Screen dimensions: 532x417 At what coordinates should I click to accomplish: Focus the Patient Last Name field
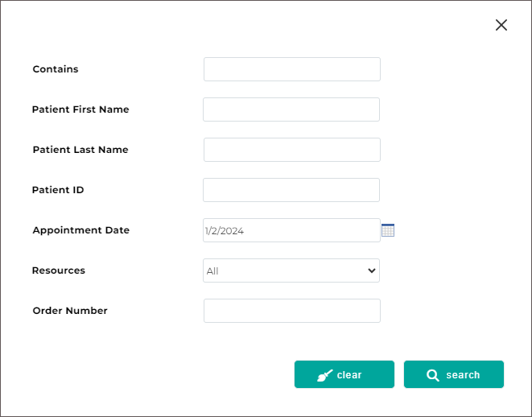291,150
